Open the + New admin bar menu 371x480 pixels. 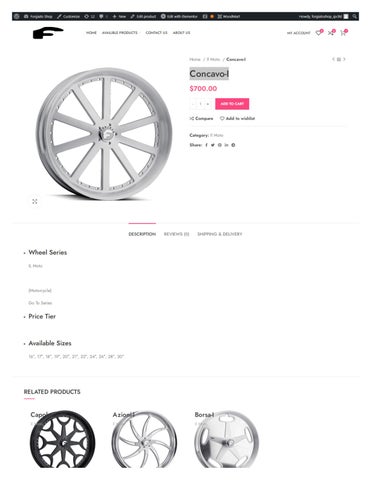coord(119,16)
